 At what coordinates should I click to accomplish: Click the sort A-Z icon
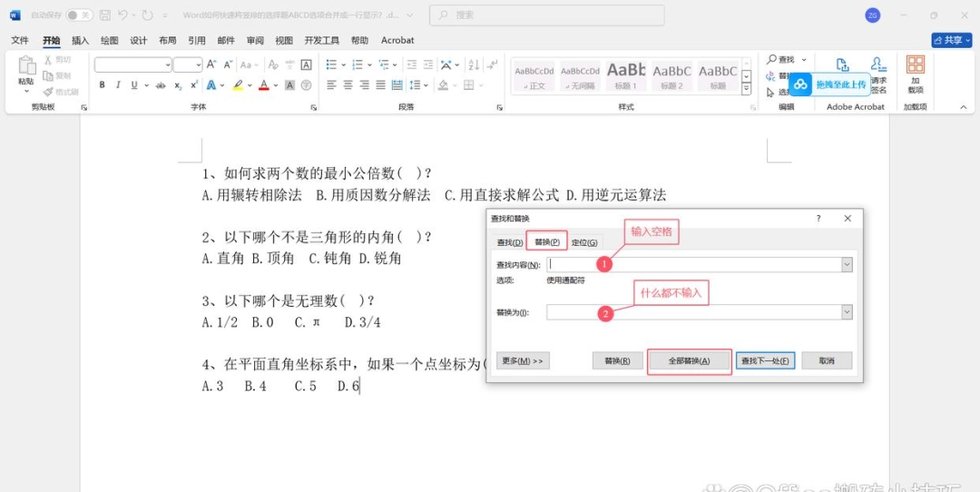[474, 64]
